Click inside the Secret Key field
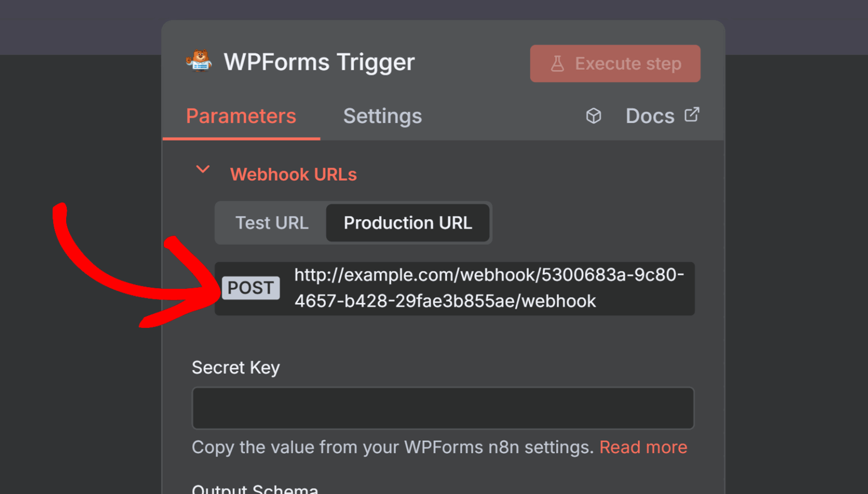The width and height of the screenshot is (868, 494). click(x=442, y=408)
